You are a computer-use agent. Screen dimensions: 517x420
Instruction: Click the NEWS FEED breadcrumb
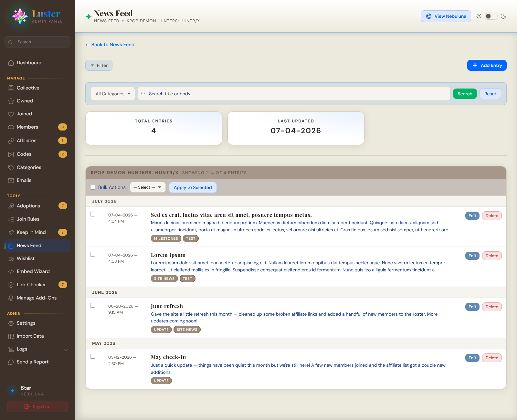coord(107,21)
